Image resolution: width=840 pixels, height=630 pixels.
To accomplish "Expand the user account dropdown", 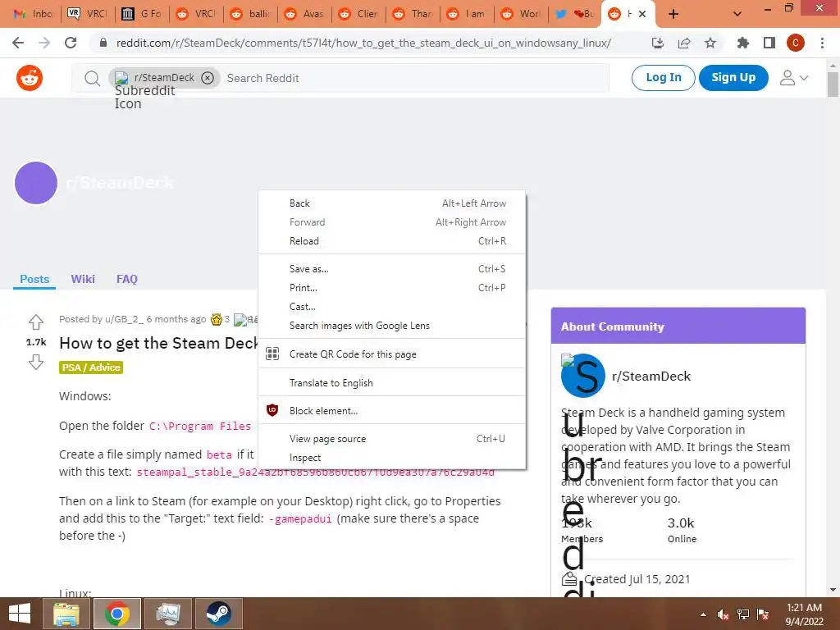I will pyautogui.click(x=793, y=78).
